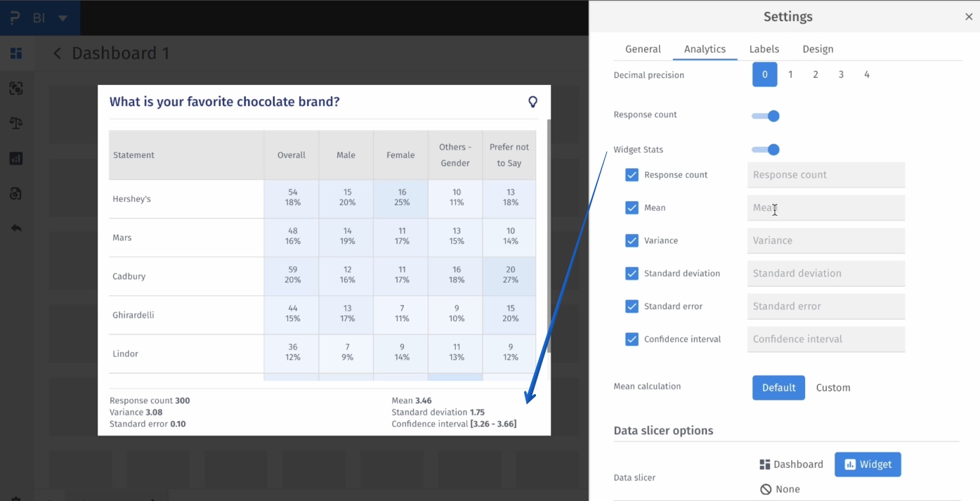Click the Statement column header
Screen dimensions: 980x501
[186, 155]
